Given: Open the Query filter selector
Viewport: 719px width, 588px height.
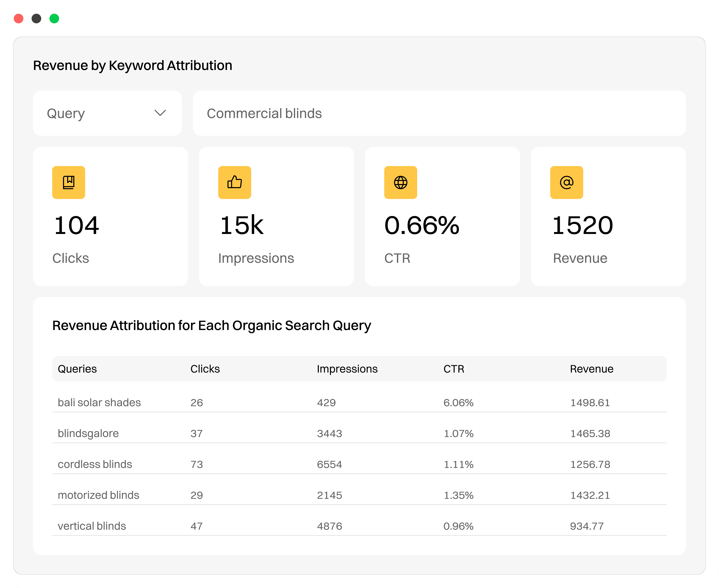Looking at the screenshot, I should click(107, 113).
